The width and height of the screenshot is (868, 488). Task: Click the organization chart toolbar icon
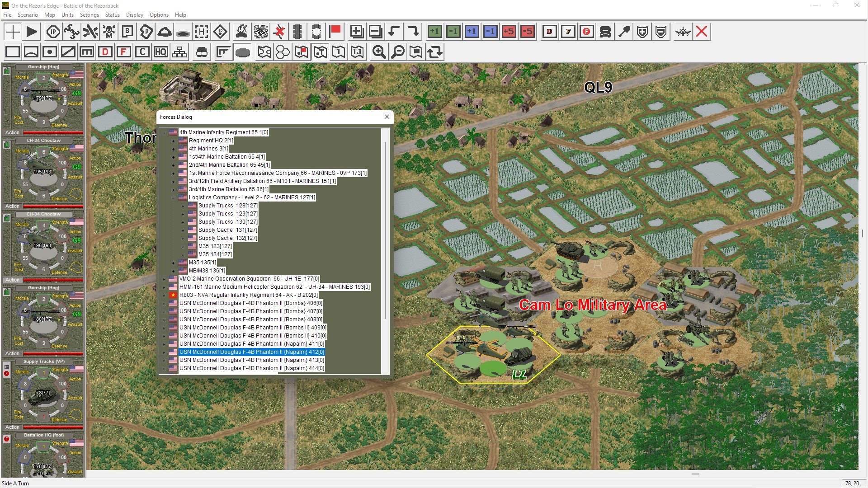(179, 52)
